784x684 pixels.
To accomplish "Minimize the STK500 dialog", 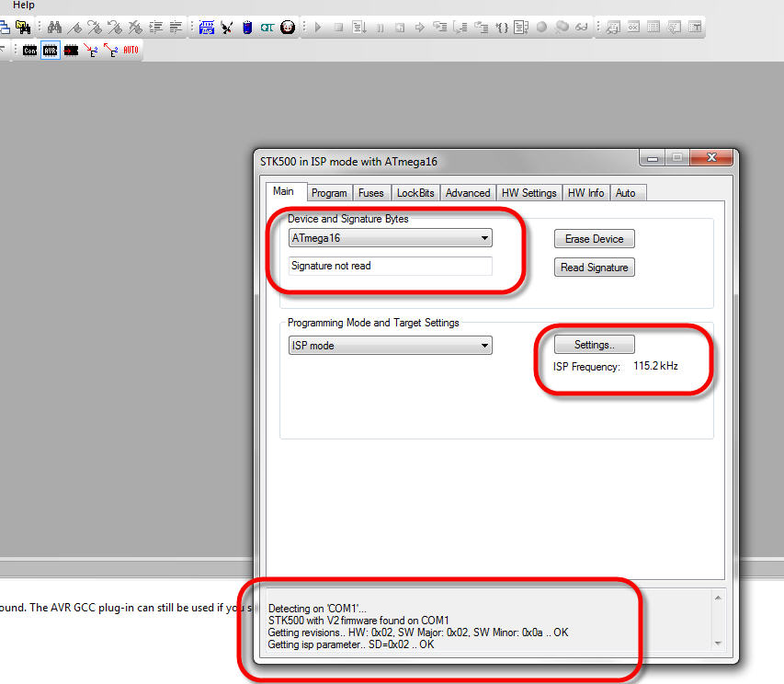I will 652,158.
